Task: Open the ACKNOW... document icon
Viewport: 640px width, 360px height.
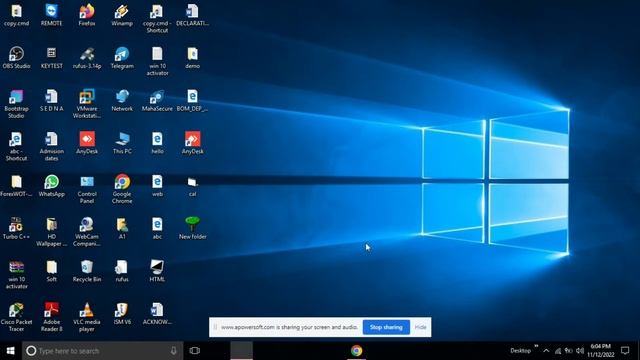Action: (157, 314)
